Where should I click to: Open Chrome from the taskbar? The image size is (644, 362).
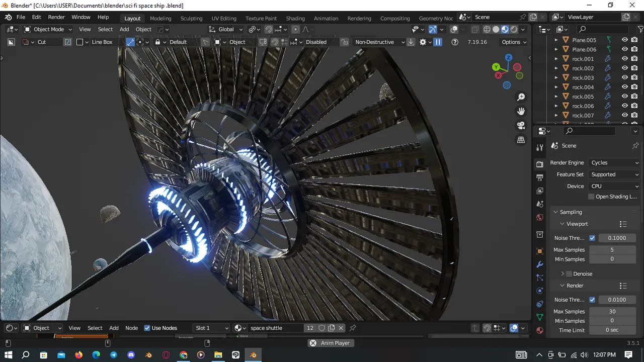pyautogui.click(x=183, y=355)
